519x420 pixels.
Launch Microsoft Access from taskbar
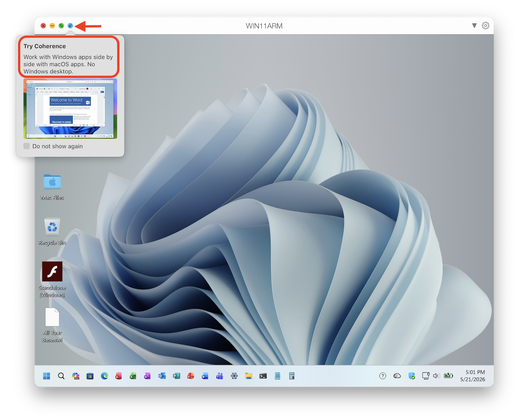coord(119,376)
